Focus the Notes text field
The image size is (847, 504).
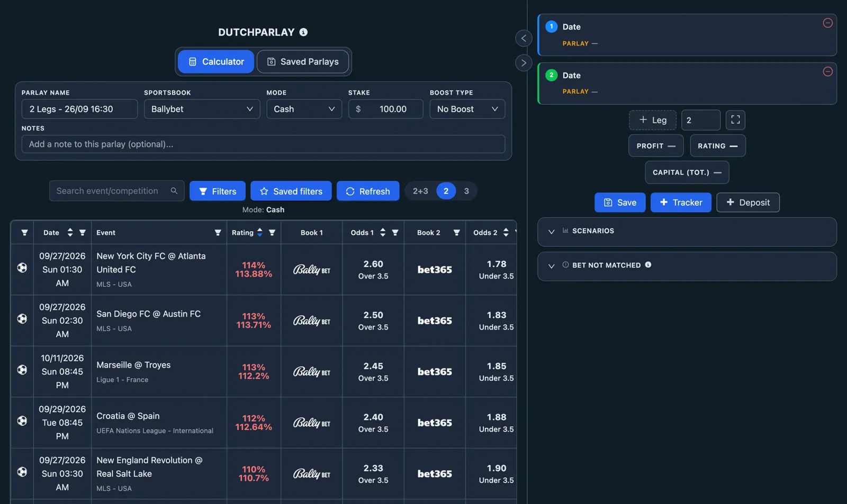point(263,144)
